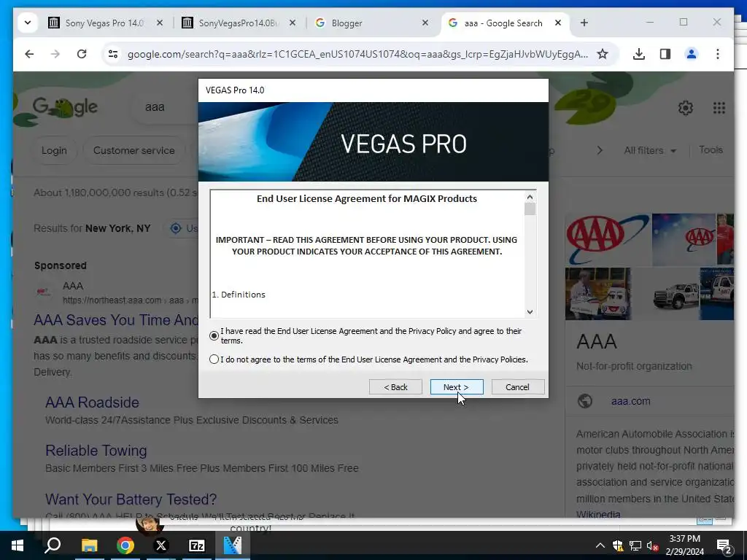Open the Windows Start menu

click(18, 545)
